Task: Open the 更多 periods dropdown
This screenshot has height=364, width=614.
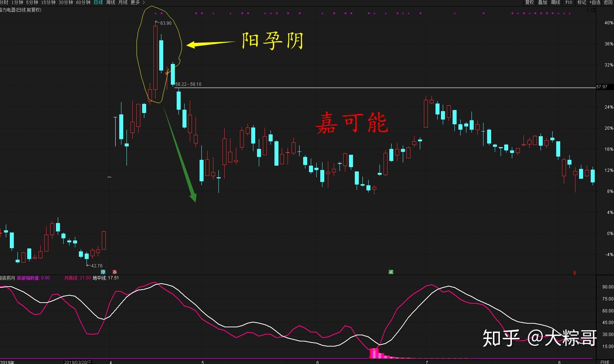Action: pyautogui.click(x=137, y=3)
